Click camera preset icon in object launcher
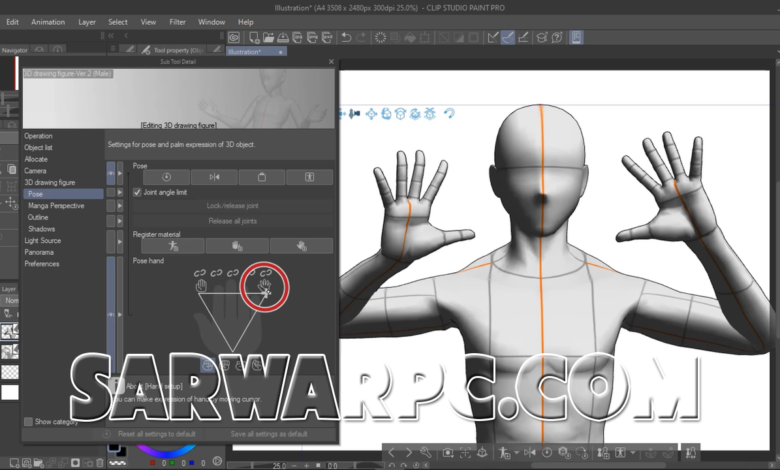This screenshot has height=470, width=780. point(448,453)
